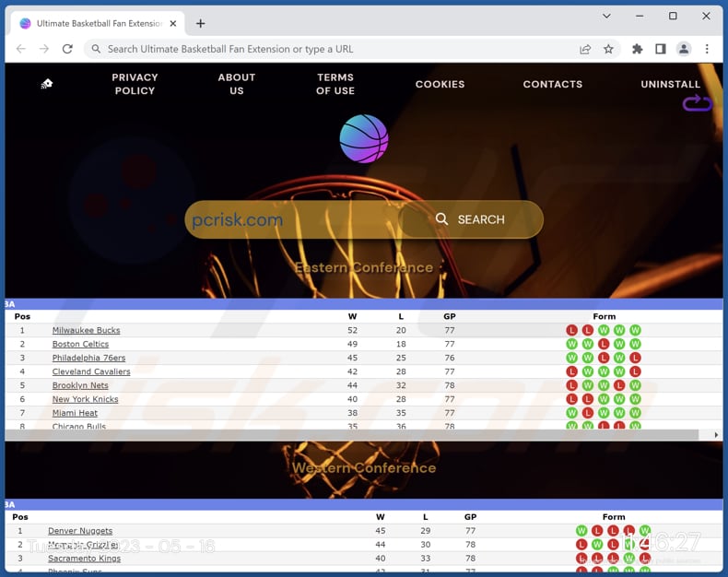Open the Sacramento Kings team link
This screenshot has height=577, width=728.
point(84,559)
